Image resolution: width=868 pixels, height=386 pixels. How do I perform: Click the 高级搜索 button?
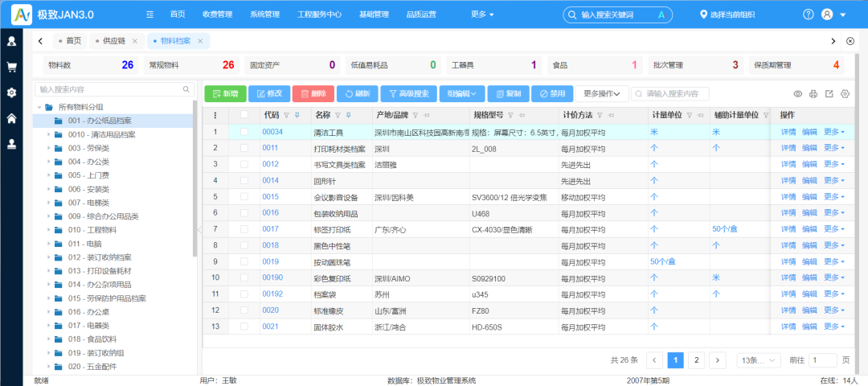408,93
